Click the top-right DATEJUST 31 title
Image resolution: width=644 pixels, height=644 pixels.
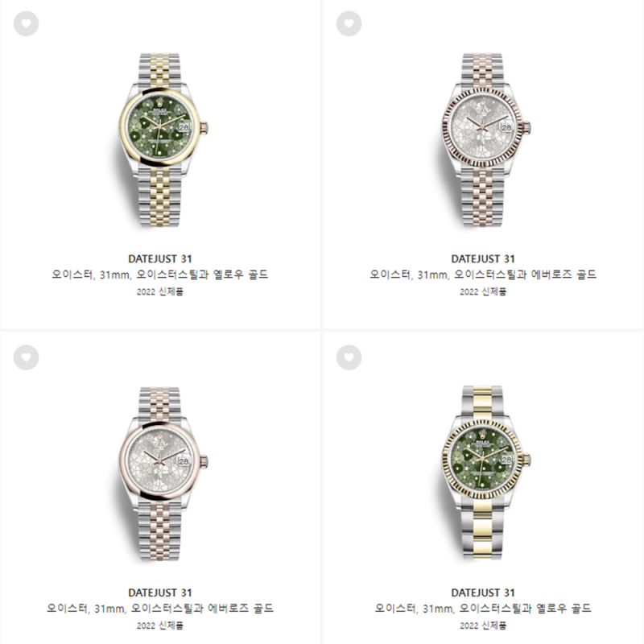pos(483,258)
